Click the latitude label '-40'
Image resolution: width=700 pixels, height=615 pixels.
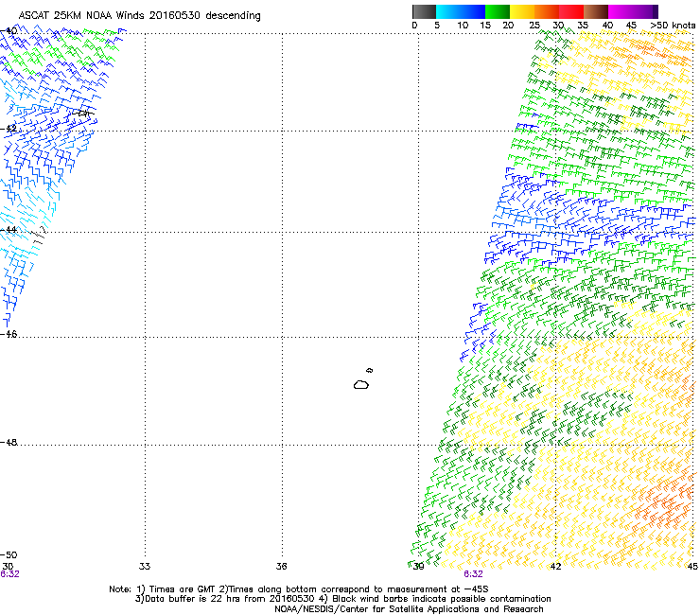(x=9, y=31)
